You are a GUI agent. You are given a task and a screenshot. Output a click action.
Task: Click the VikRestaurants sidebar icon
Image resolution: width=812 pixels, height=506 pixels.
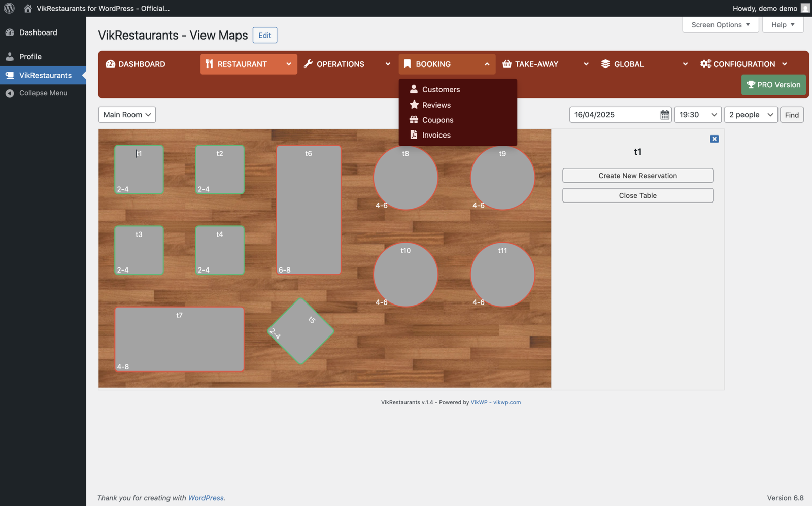[10, 75]
